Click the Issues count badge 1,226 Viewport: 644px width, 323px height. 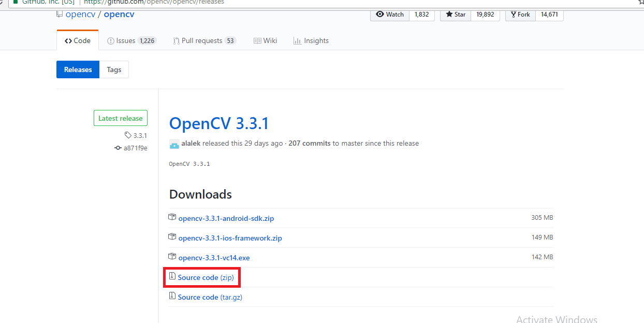tap(147, 41)
